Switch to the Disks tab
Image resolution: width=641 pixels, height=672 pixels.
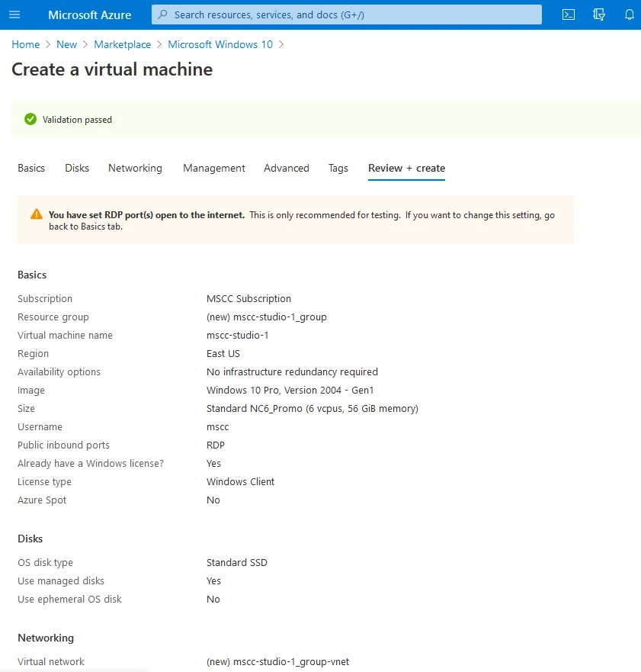point(77,168)
